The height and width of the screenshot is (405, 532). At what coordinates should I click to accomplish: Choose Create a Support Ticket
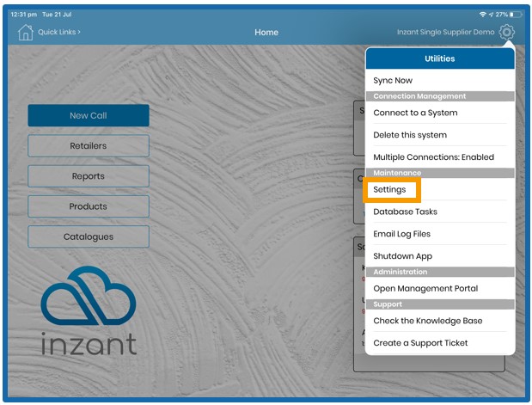pyautogui.click(x=440, y=343)
